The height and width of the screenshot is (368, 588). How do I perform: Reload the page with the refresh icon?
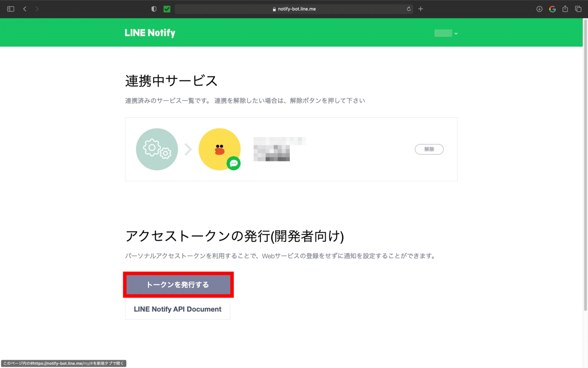click(x=408, y=9)
